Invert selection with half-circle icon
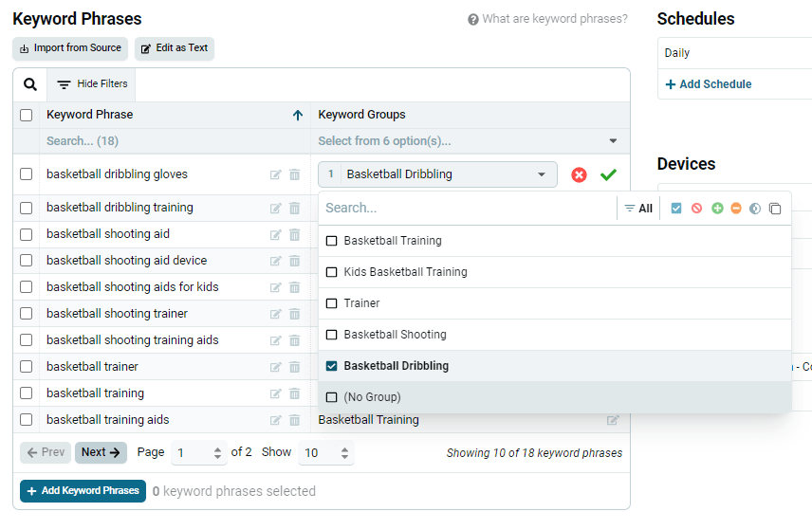 [x=755, y=208]
